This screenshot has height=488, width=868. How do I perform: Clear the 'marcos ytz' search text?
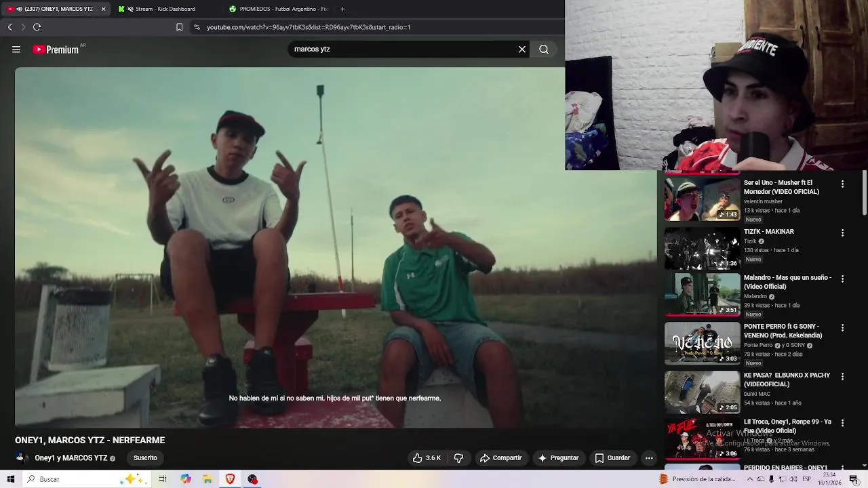click(x=522, y=49)
